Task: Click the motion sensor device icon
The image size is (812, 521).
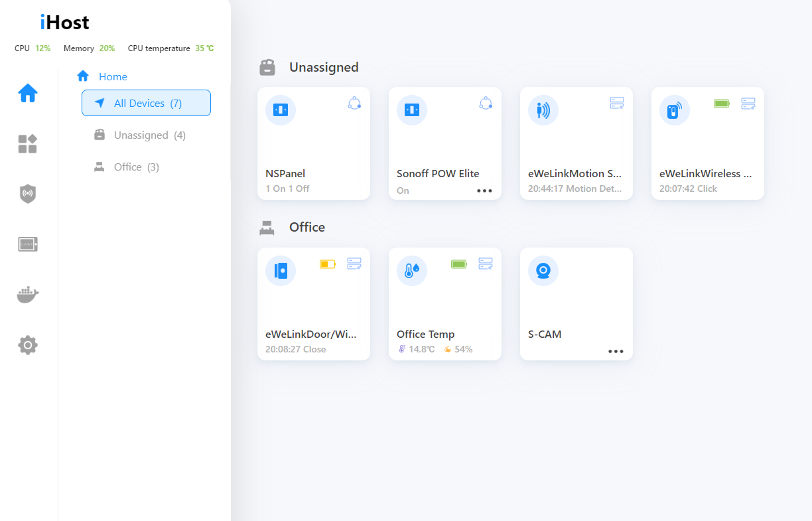Action: [x=543, y=110]
